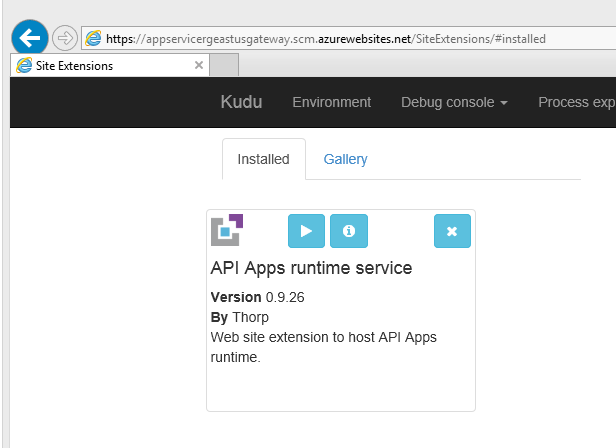Screen dimensions: 616x448
Task: Open the Environment page in navbar
Action: 331,102
